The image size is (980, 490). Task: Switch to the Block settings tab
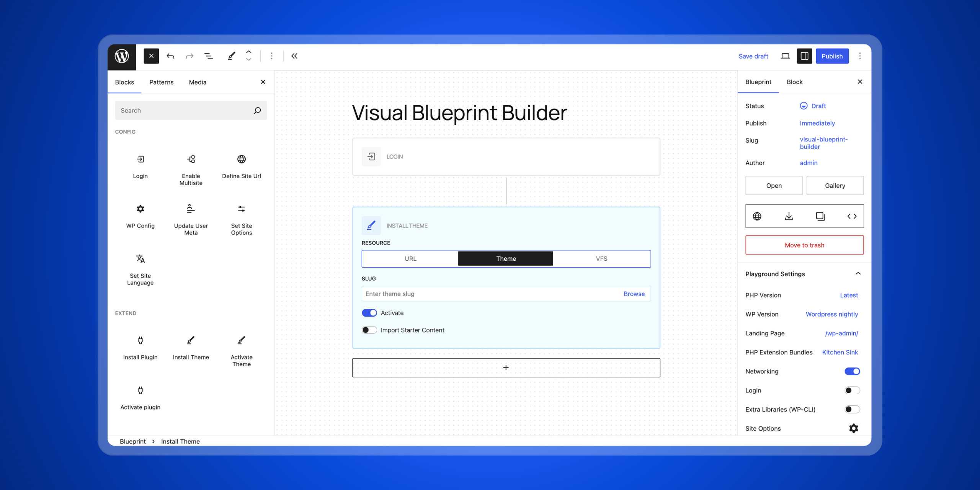click(794, 82)
